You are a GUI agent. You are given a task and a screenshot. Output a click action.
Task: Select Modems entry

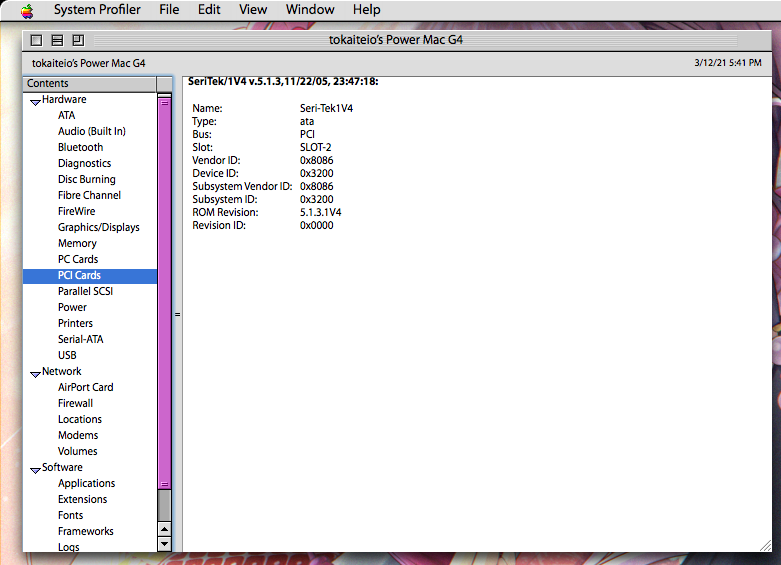pos(78,435)
